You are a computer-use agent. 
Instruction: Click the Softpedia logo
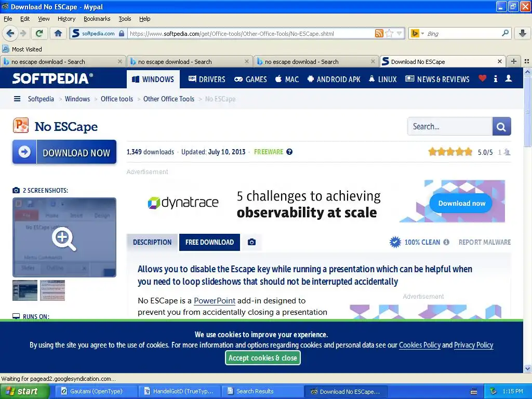coord(52,78)
